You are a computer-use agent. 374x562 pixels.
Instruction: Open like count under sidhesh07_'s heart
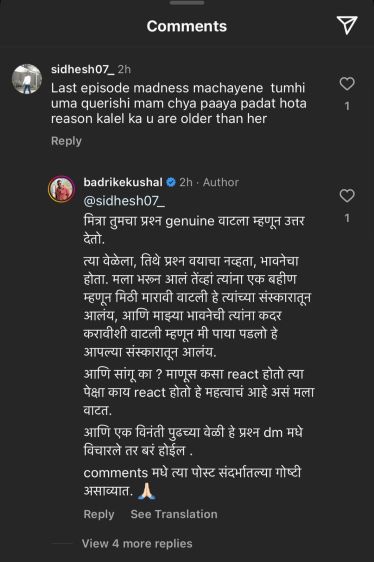[347, 106]
